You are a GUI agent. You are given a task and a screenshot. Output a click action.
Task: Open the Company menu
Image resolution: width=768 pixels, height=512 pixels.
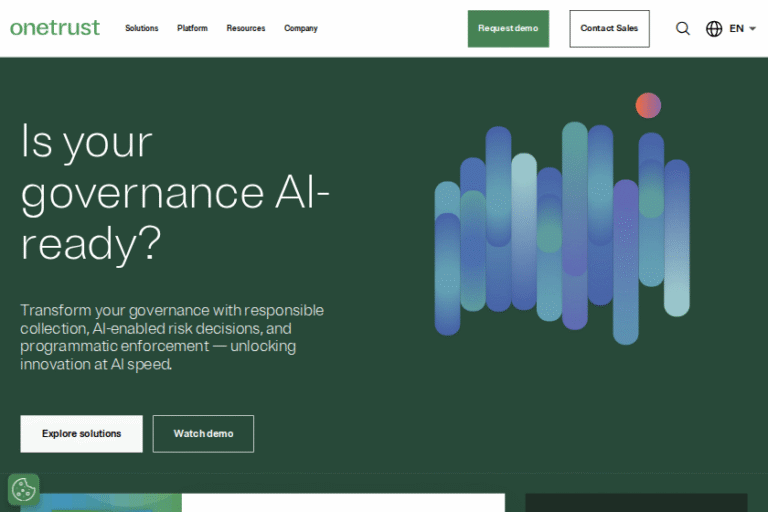pos(300,29)
